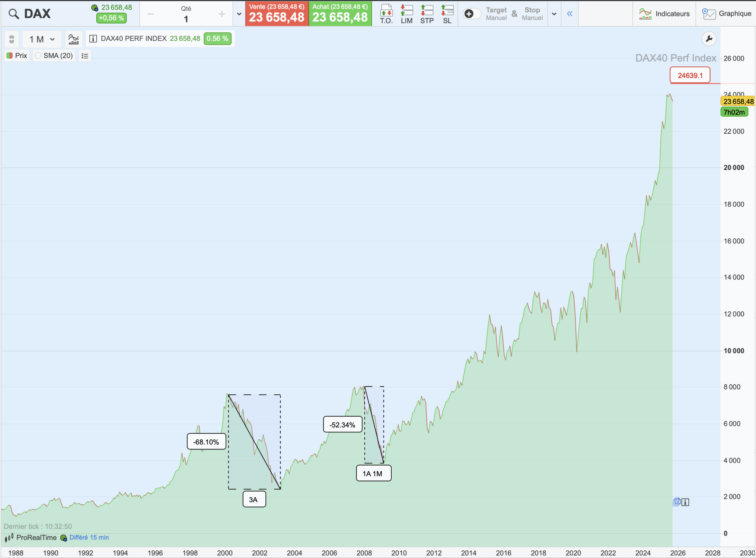
Task: Select the LIM limit order icon
Action: click(406, 13)
